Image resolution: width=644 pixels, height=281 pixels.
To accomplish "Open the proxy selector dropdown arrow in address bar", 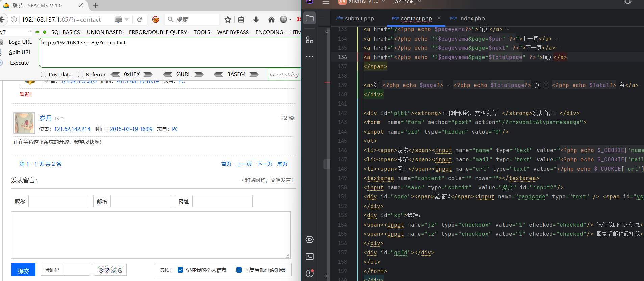I will (x=127, y=20).
